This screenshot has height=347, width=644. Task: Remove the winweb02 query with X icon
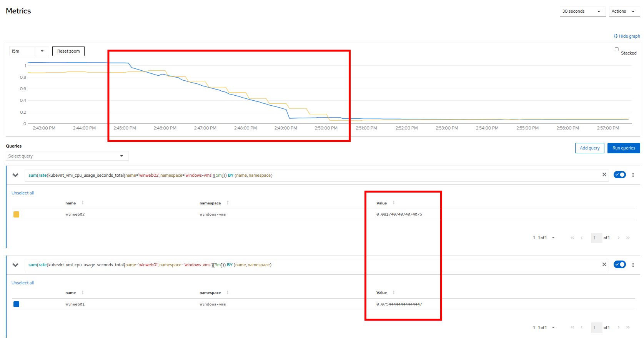(604, 175)
